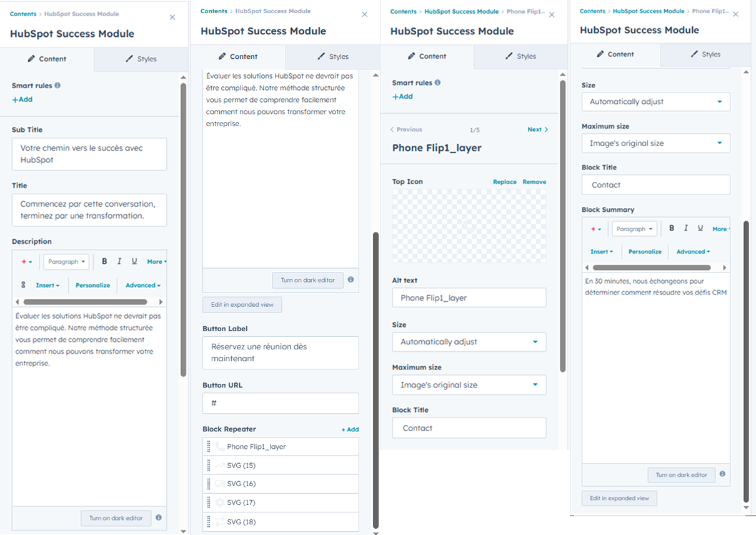Close the rightmost HubSpot Success Module panel
The height and width of the screenshot is (535, 756).
735,14
